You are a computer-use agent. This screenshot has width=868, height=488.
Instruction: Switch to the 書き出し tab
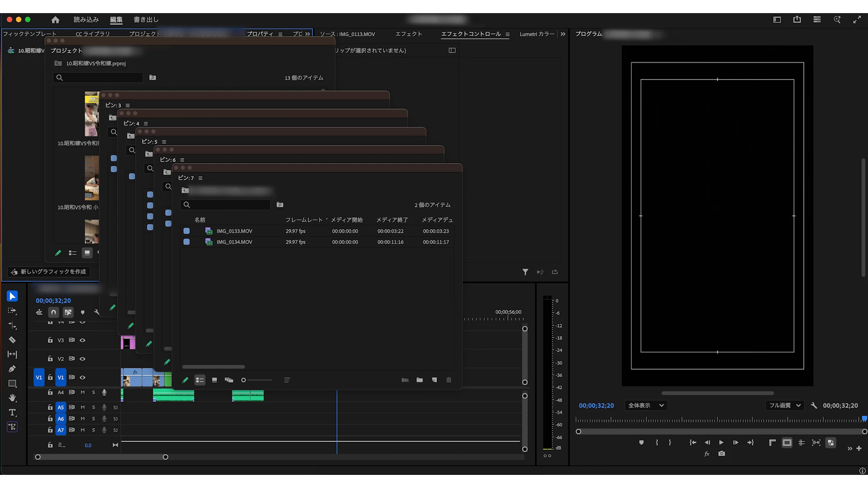146,19
